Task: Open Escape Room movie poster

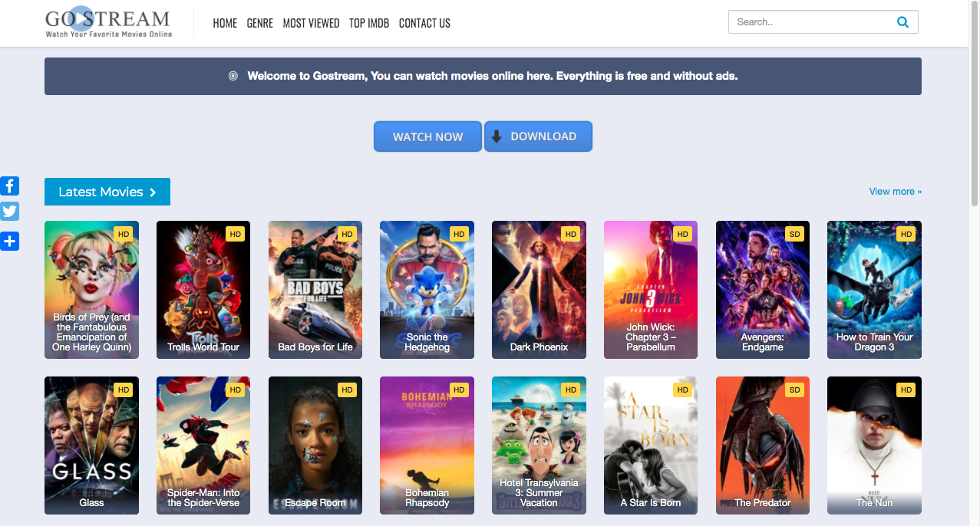Action: coord(315,445)
